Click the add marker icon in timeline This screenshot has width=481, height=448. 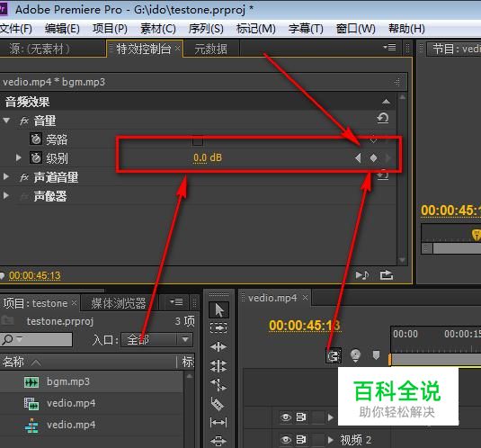point(376,355)
